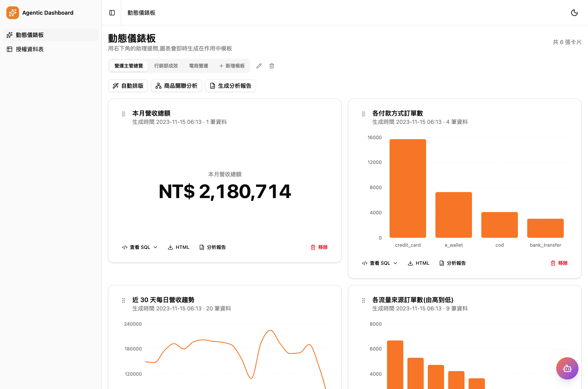Expand 查看 SQL on 本月營收總額 card

click(139, 247)
